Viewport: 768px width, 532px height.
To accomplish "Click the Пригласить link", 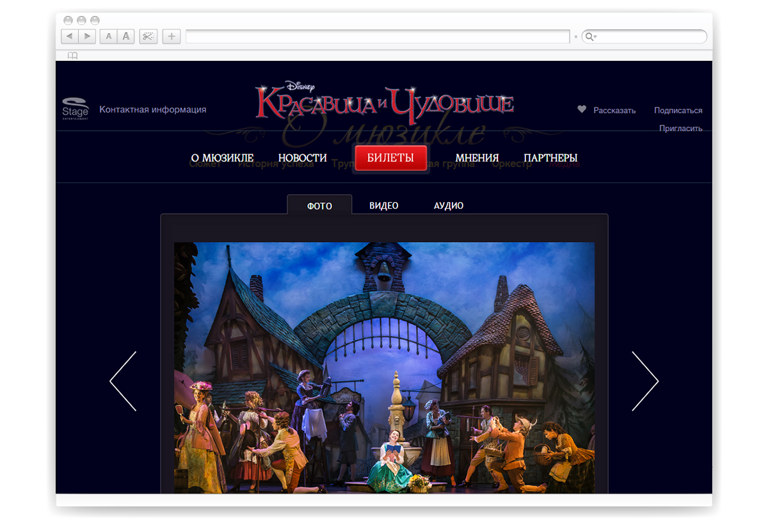I will [x=681, y=128].
